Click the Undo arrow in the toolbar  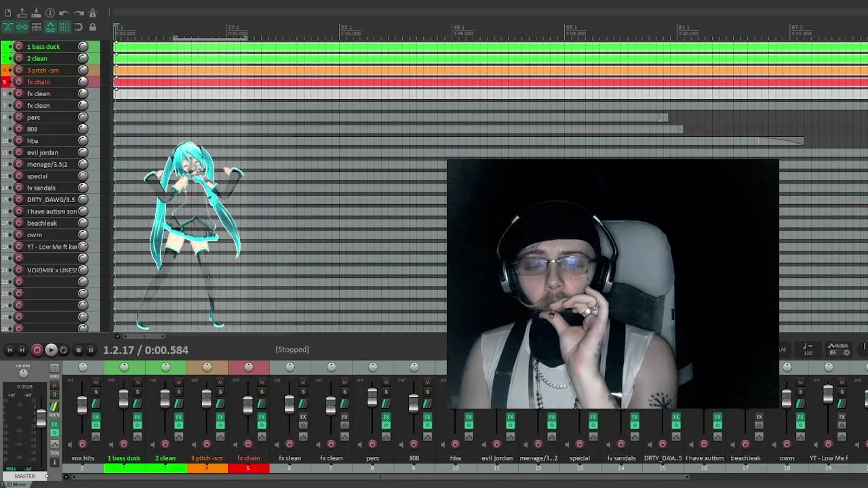[x=64, y=13]
